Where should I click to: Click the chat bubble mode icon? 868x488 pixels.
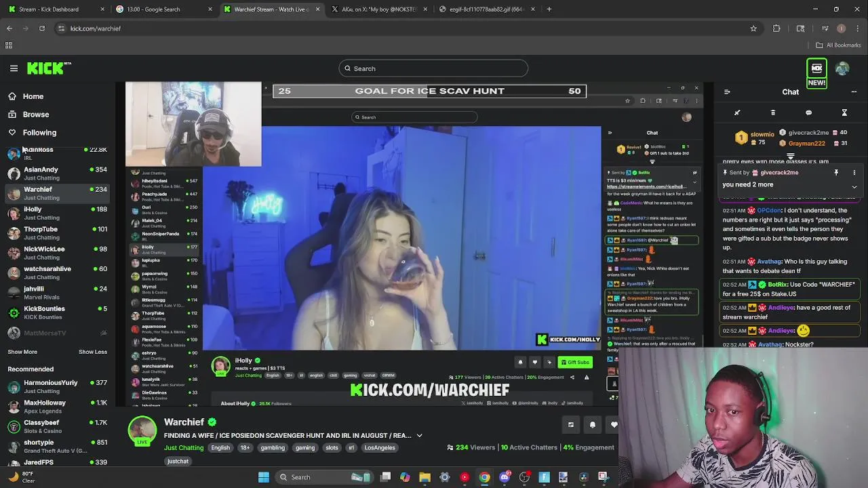(x=808, y=113)
